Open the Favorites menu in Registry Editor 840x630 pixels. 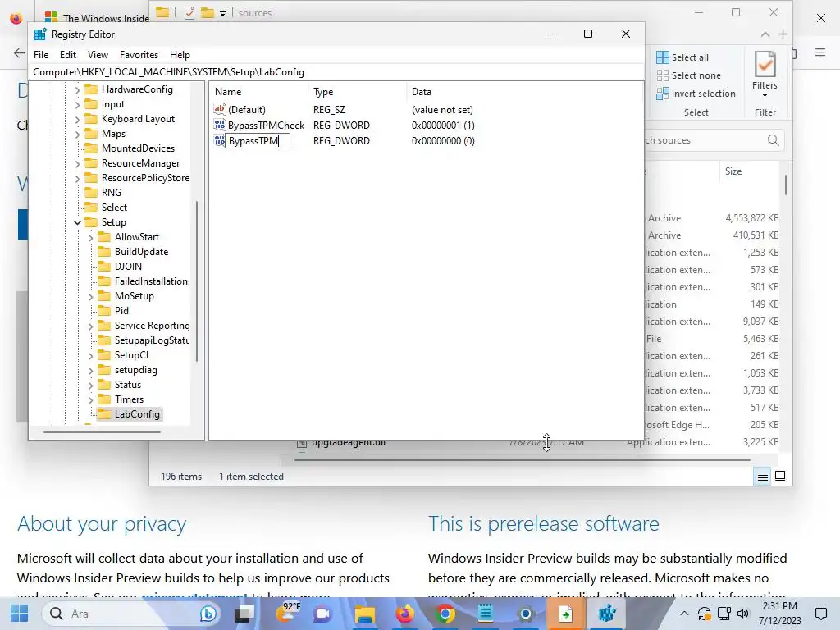click(x=139, y=55)
